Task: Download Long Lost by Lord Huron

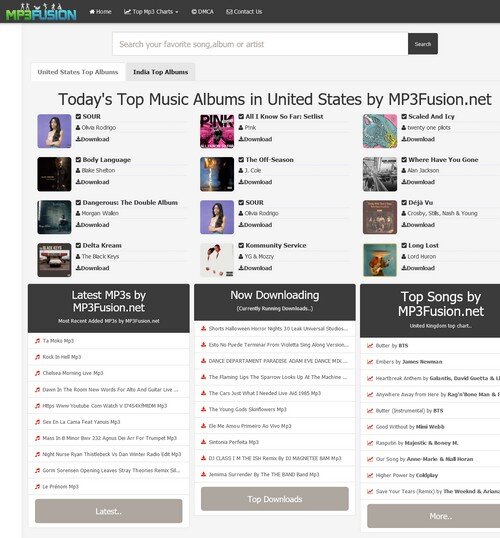Action: 418,268
